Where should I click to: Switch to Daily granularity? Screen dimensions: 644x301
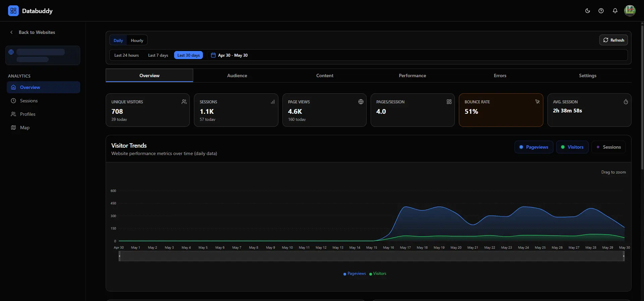(118, 40)
